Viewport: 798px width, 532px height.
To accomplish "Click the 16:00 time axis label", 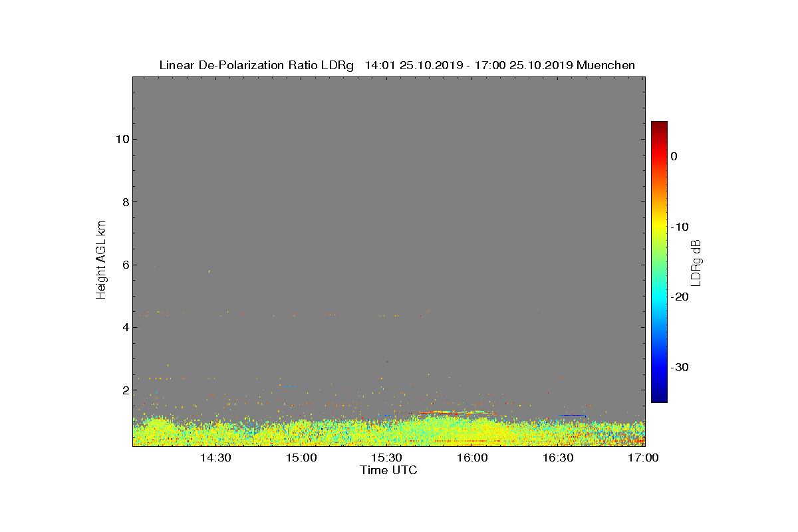I will tap(473, 458).
